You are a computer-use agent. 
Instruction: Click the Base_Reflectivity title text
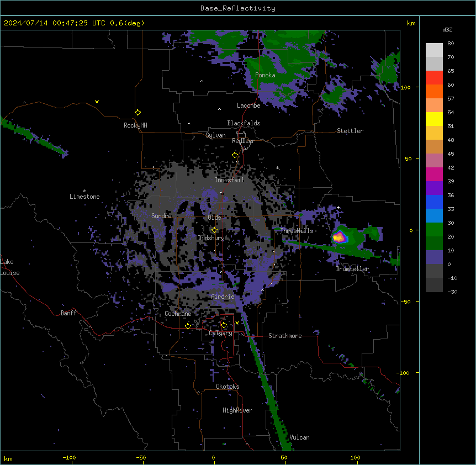point(238,8)
